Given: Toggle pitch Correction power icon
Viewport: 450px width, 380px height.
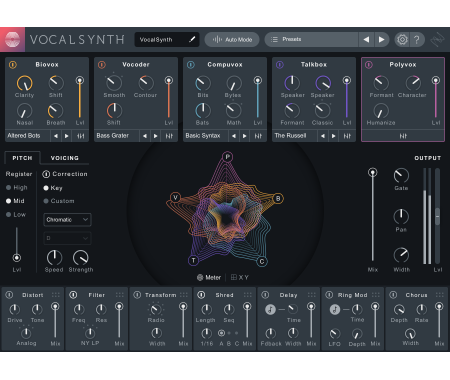Looking at the screenshot, I should (x=46, y=174).
